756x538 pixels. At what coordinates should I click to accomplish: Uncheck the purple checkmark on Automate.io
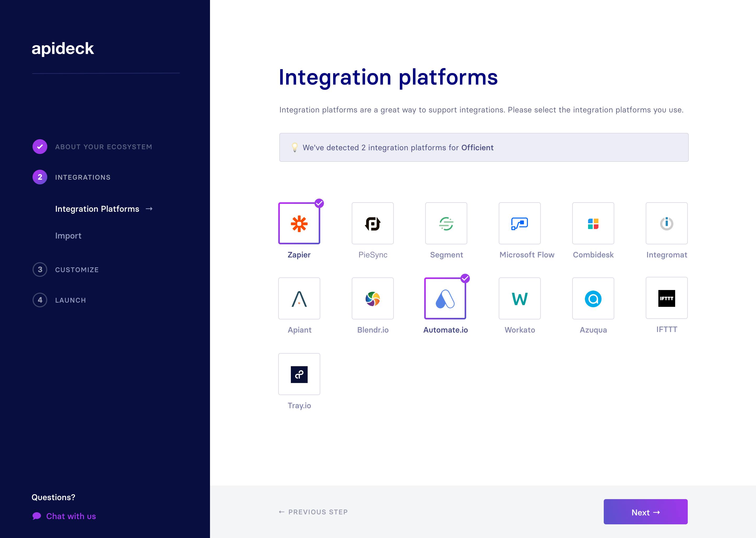(x=465, y=278)
